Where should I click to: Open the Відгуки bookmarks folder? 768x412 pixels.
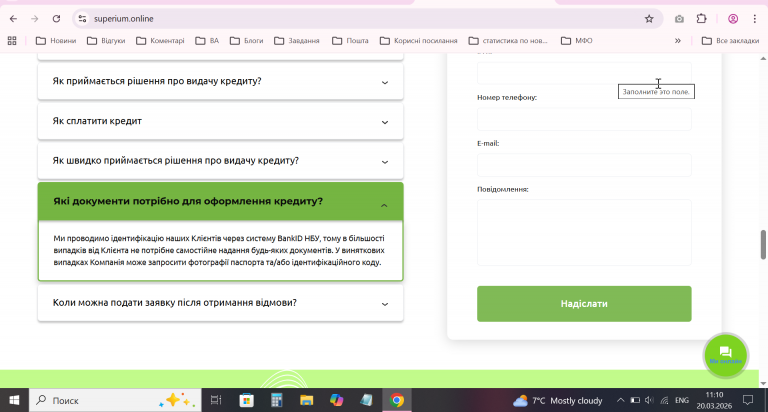[x=106, y=41]
